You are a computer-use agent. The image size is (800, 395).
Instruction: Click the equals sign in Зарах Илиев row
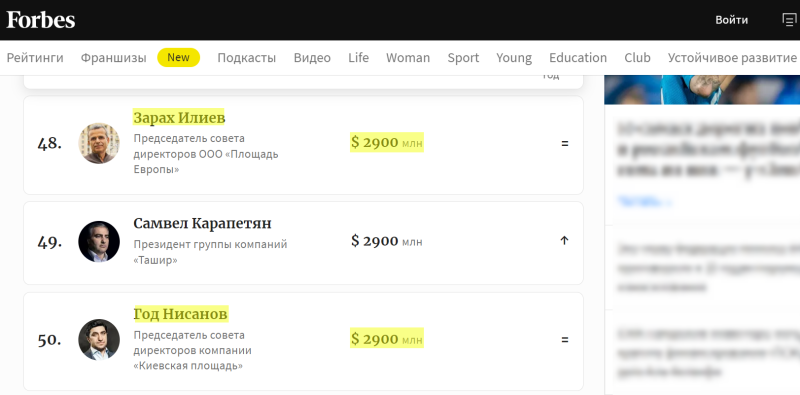(x=565, y=143)
